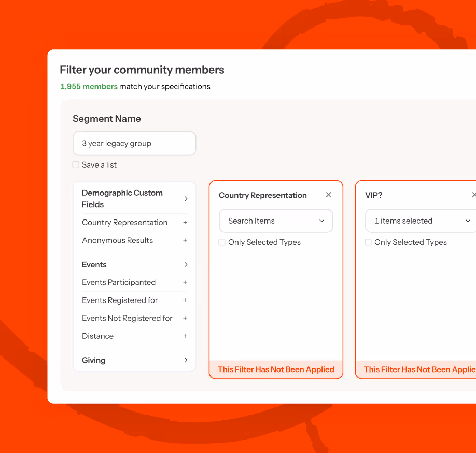Click the 1,955 members count text
This screenshot has width=476, height=453.
89,86
